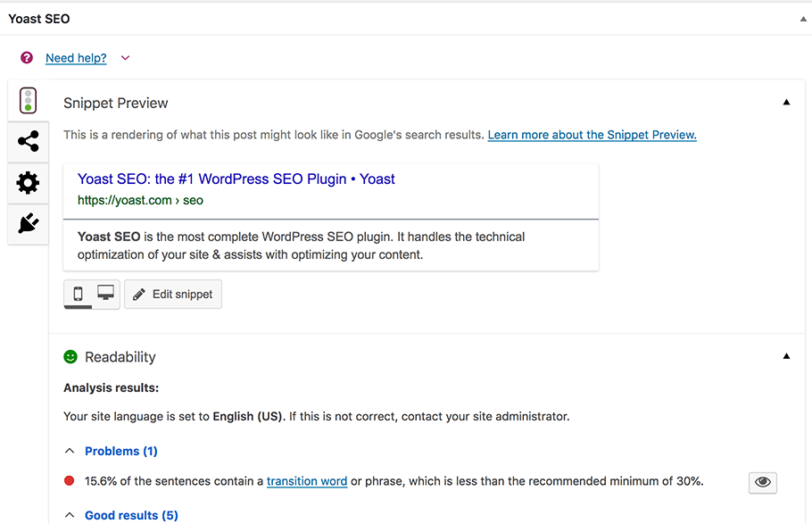Collapse the Snippet Preview section

(x=786, y=102)
